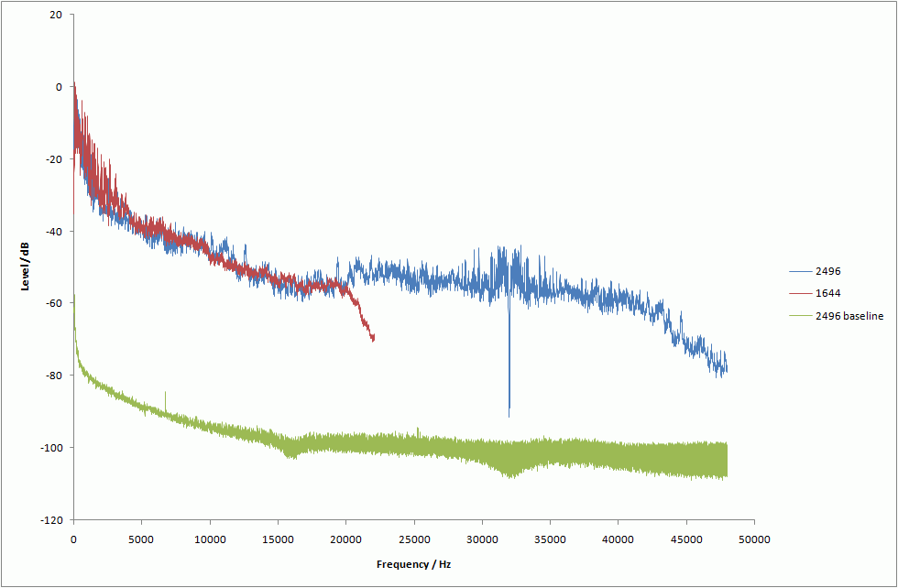This screenshot has height=588, width=898.
Task: Click the 30000 label on the frequency axis
Action: (x=482, y=539)
